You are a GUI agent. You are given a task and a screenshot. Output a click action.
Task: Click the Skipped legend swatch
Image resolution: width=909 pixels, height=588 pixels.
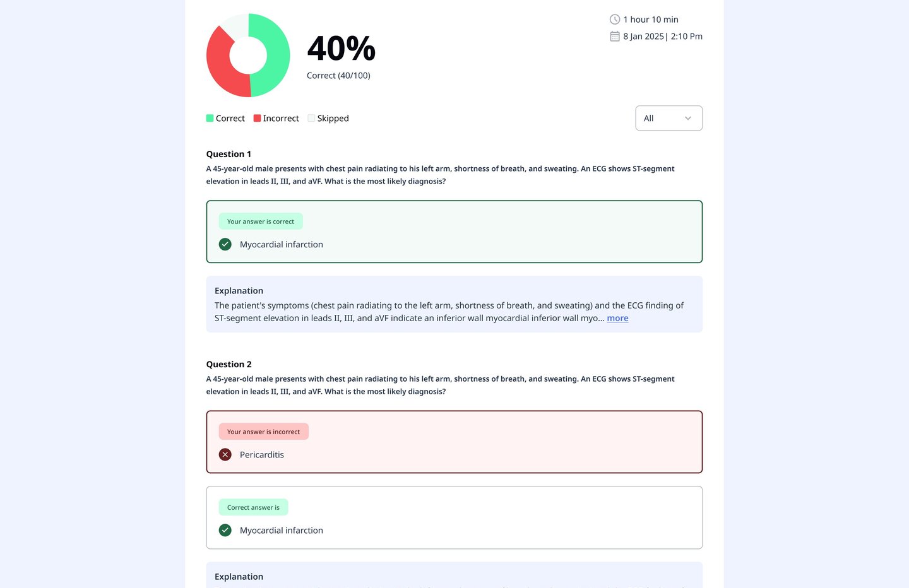(x=311, y=118)
